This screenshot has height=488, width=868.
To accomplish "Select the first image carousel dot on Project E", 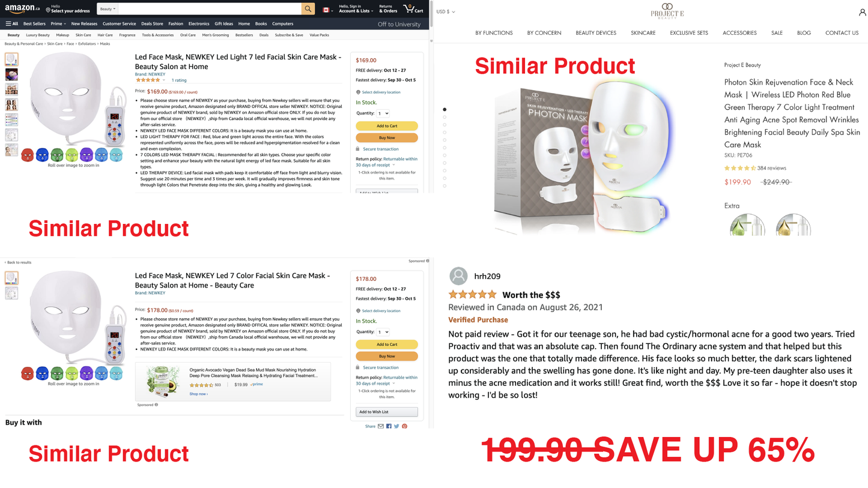I will point(445,109).
